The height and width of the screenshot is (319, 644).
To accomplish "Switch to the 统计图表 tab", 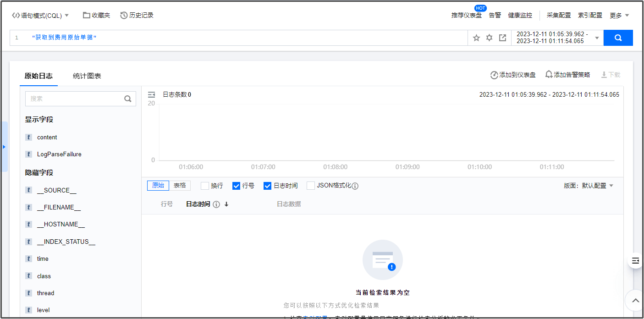I will [x=87, y=76].
